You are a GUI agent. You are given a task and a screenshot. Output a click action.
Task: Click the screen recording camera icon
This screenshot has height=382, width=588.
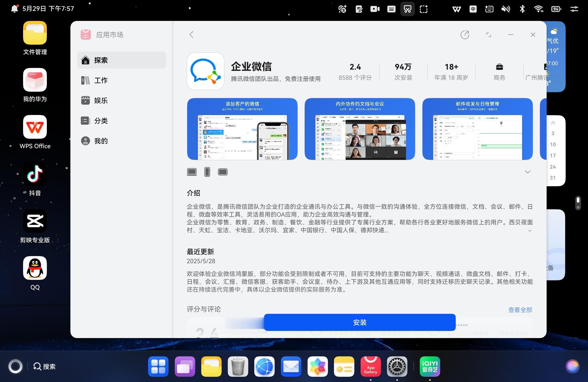click(375, 9)
